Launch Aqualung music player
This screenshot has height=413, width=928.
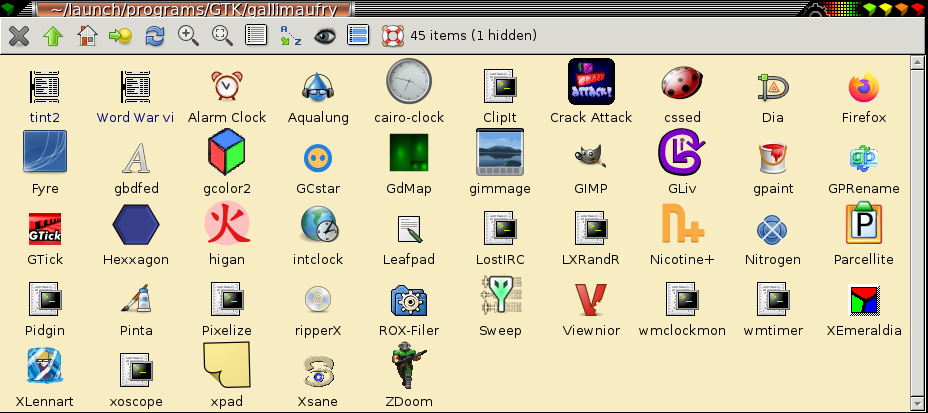tap(318, 86)
